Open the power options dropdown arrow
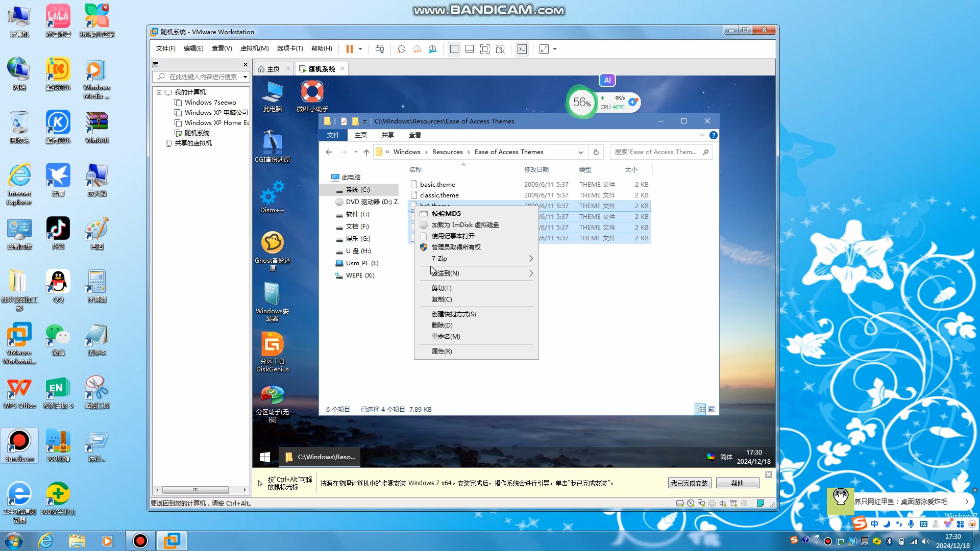 coord(360,49)
